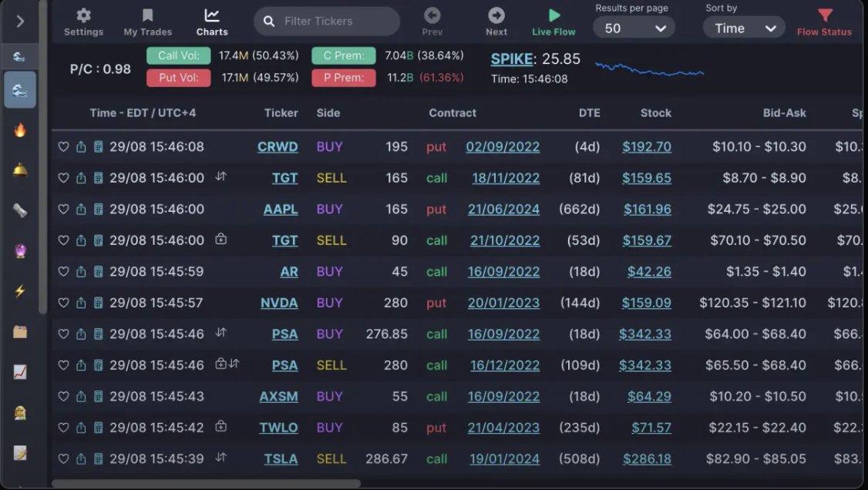Go to Prev results page
The image size is (868, 490).
click(x=432, y=22)
